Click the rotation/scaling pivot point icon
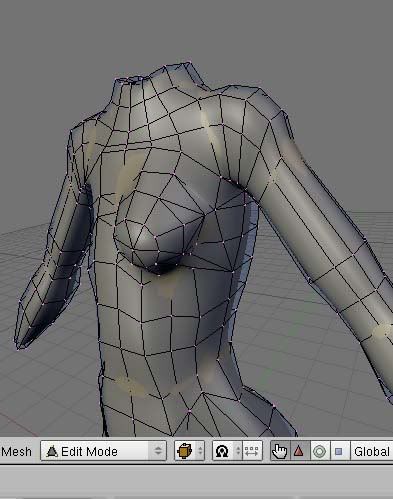Screen dimensions: 393x499 [x=222, y=451]
